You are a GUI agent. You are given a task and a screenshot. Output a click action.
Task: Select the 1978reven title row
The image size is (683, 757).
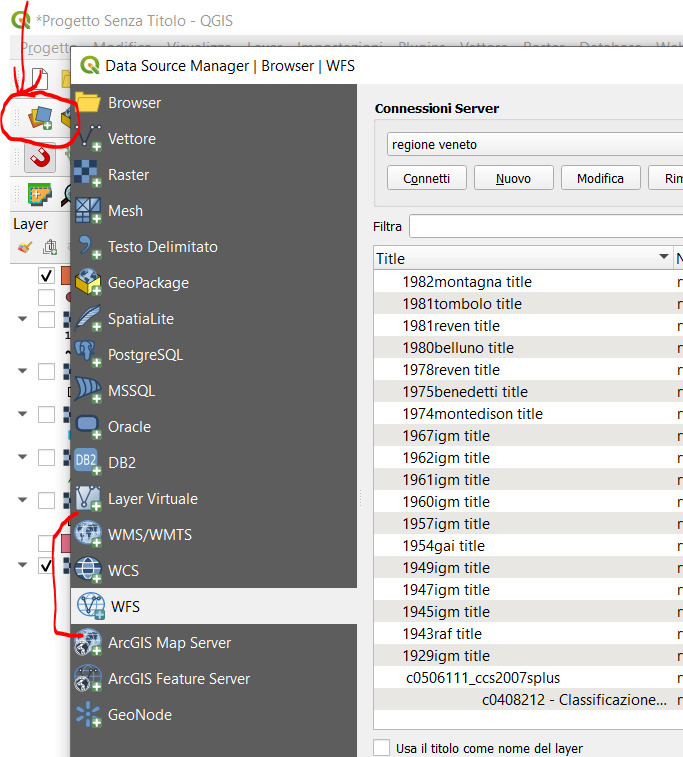pos(528,370)
